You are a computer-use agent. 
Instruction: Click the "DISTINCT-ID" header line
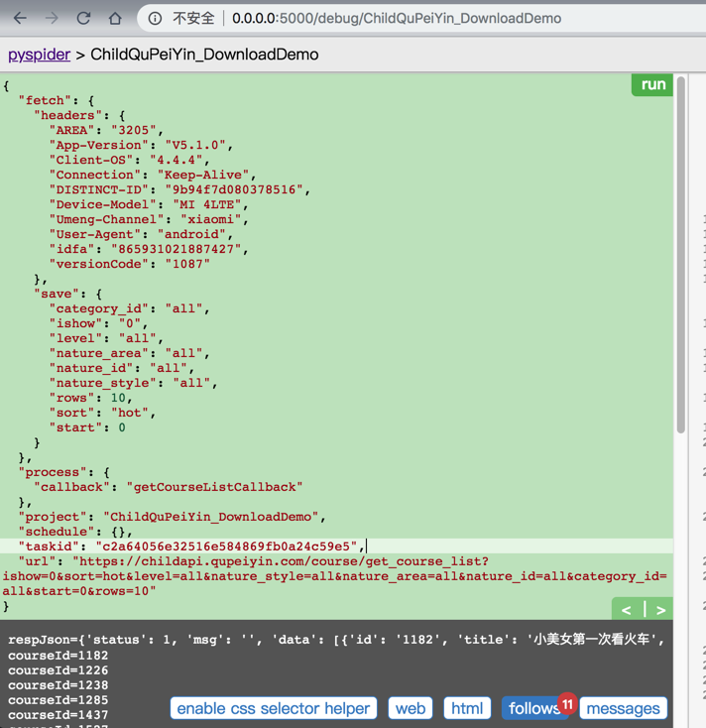[x=179, y=189]
